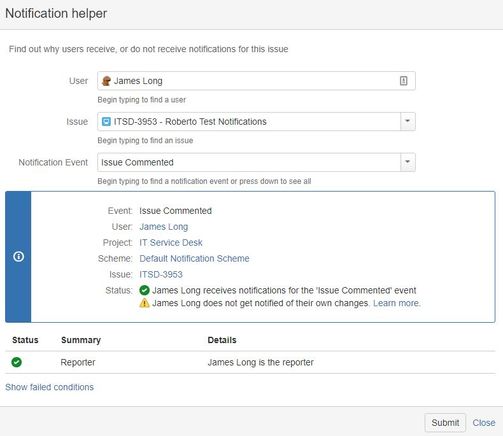The width and height of the screenshot is (503, 436).
Task: Click the yellow warning triangle icon
Action: 144,303
